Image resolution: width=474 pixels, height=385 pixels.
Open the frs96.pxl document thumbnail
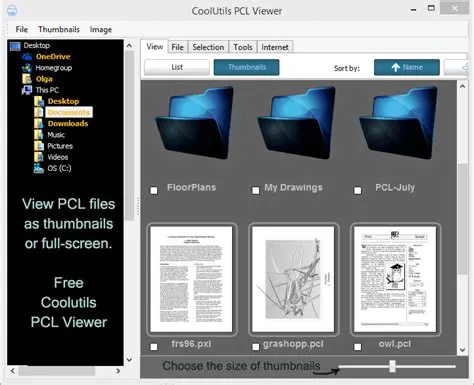pos(191,279)
